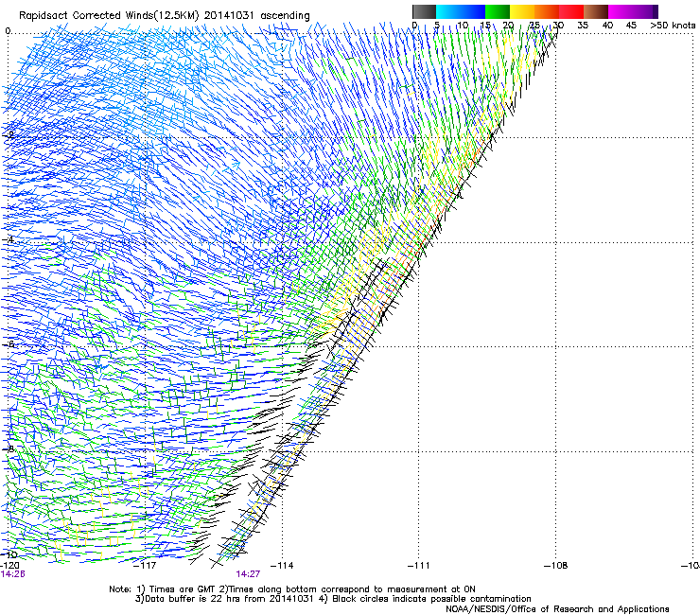Image resolution: width=700 pixels, height=615 pixels.
Task: Click the longitude label '-114'
Action: click(x=282, y=566)
